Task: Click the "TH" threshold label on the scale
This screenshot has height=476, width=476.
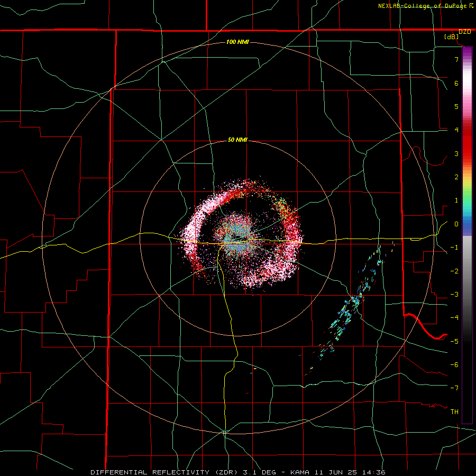Action: coord(454,412)
